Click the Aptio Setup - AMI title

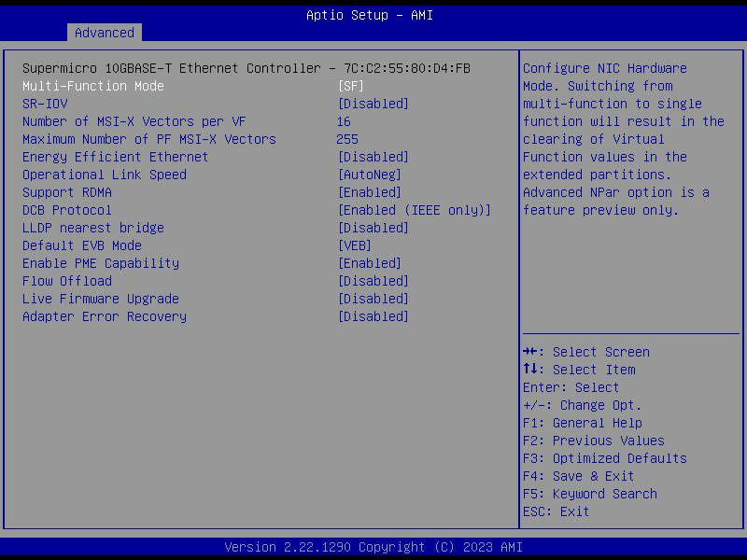coord(370,15)
